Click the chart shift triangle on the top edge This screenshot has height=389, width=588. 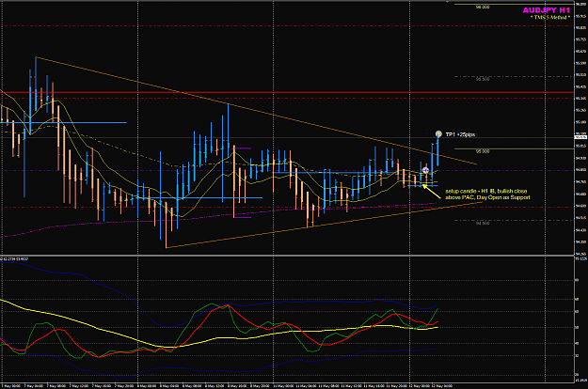pyautogui.click(x=447, y=2)
